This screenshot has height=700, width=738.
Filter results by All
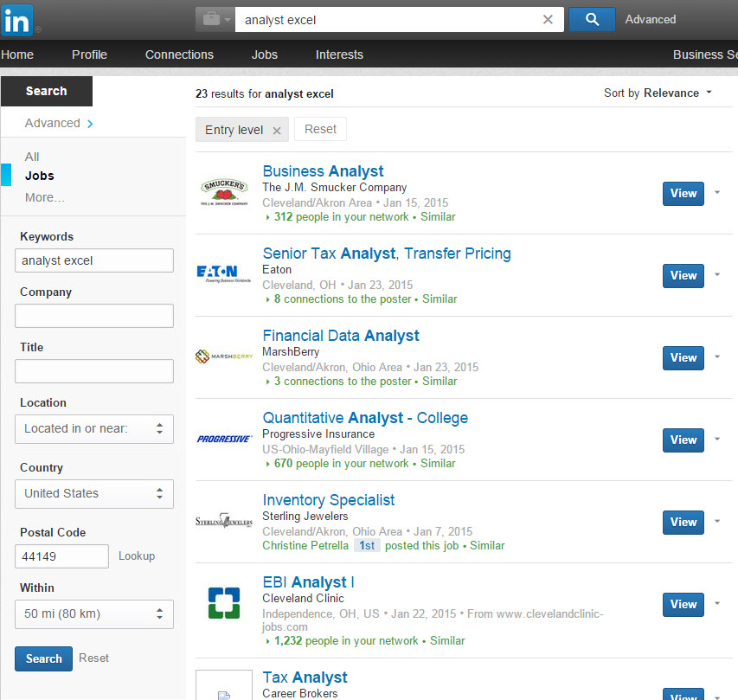[x=32, y=157]
